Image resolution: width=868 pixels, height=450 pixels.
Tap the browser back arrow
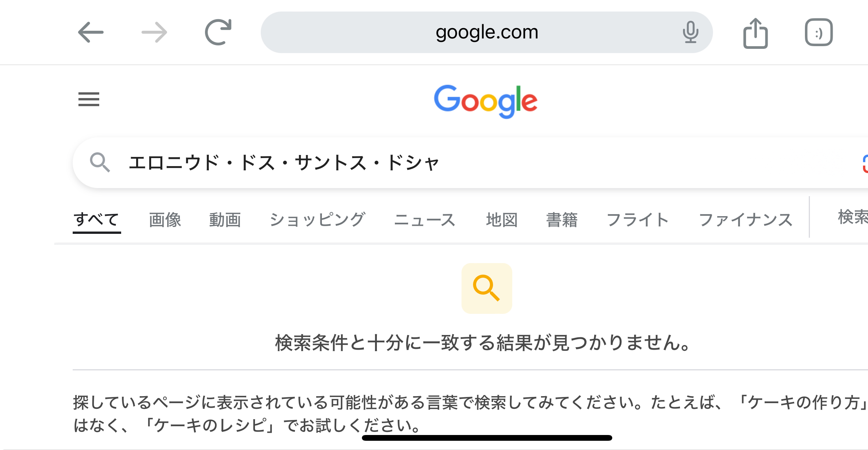[x=91, y=32]
